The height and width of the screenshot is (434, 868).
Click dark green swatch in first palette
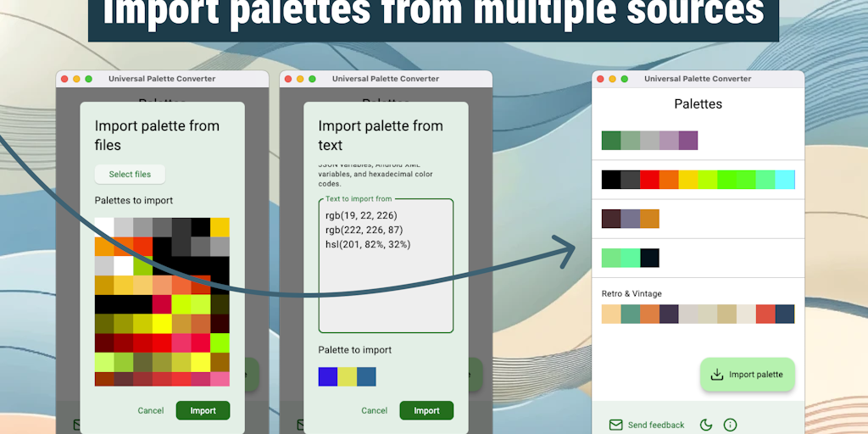coord(611,141)
